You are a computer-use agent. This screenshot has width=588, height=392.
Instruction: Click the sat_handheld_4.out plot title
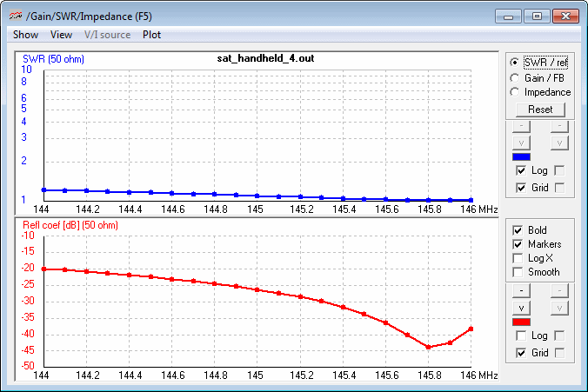pos(265,58)
